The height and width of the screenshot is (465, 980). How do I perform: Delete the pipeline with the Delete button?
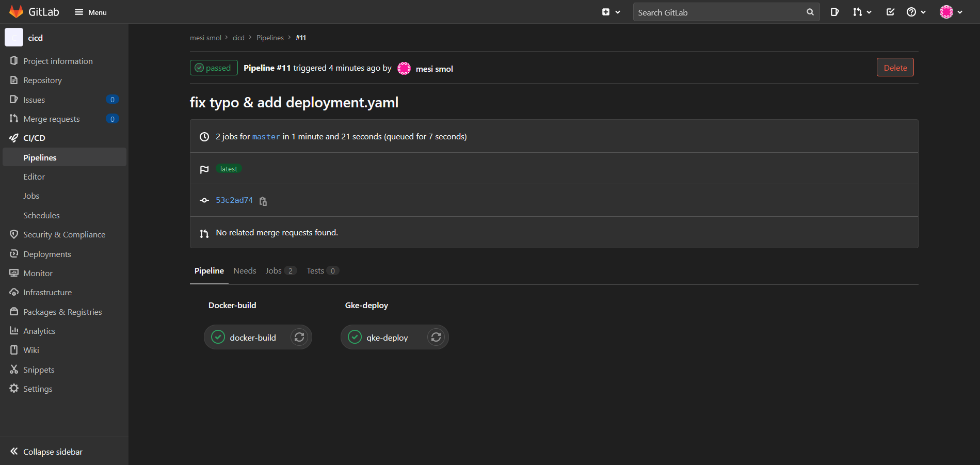tap(895, 67)
